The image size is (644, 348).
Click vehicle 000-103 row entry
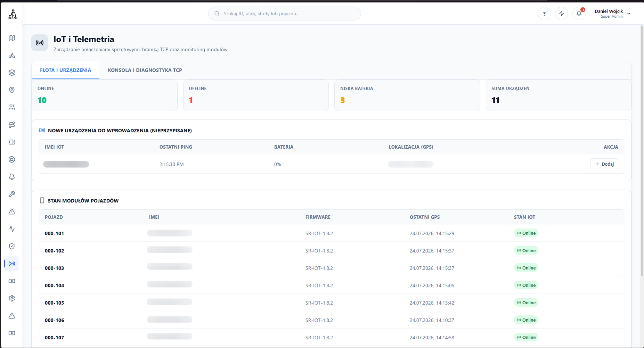[x=331, y=268]
